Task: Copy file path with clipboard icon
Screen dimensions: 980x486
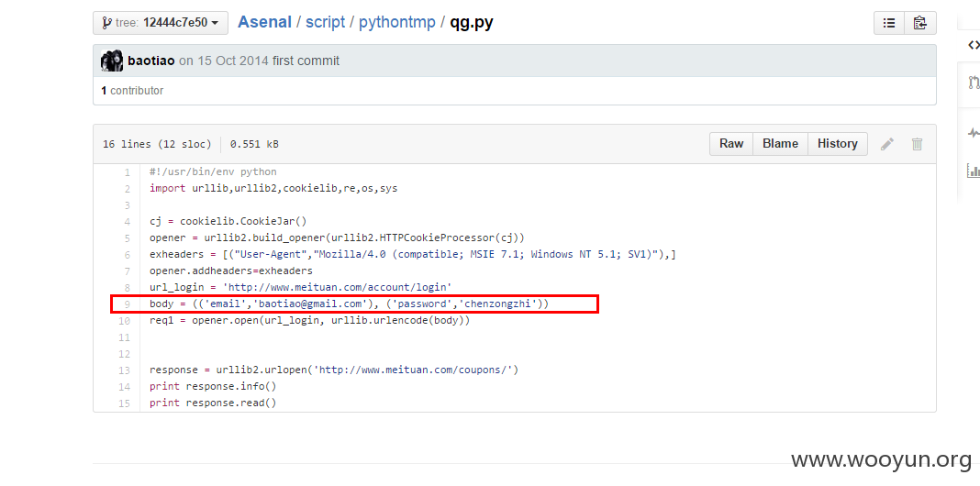Action: (x=919, y=23)
